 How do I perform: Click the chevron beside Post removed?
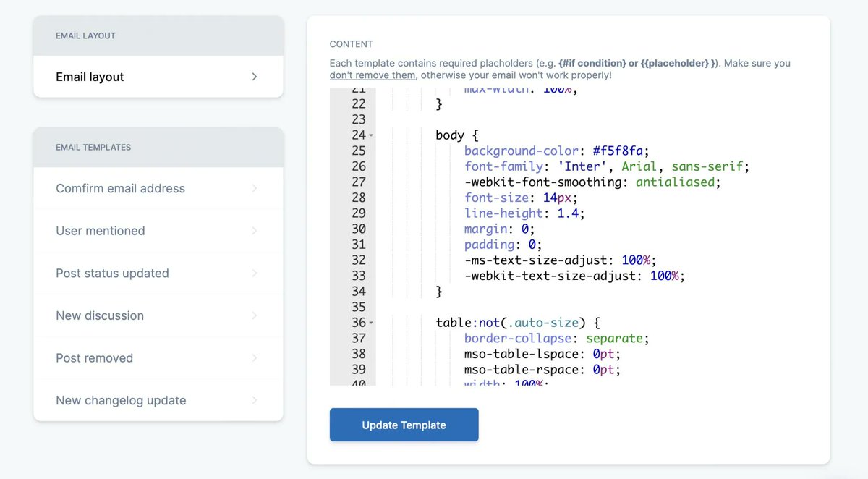(255, 358)
